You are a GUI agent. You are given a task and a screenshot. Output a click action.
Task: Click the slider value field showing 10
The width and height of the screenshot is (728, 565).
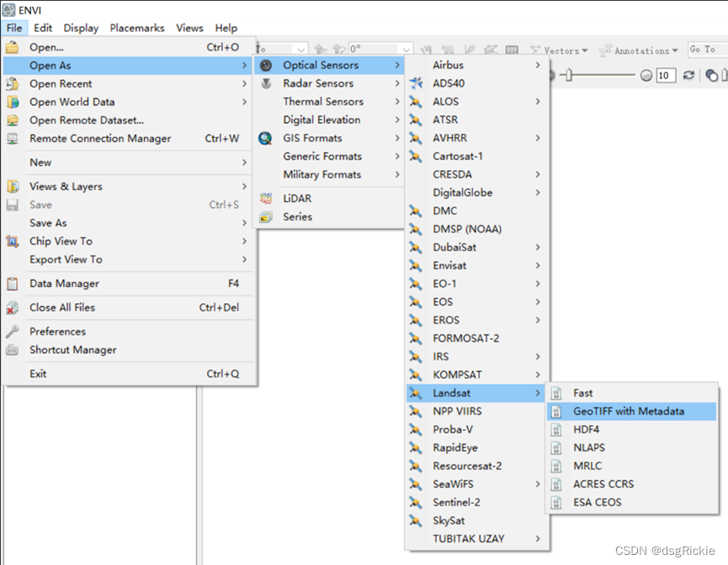666,75
